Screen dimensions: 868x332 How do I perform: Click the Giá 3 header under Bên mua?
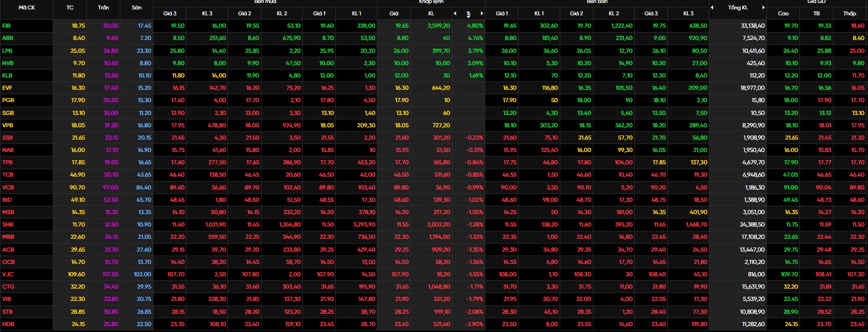pos(170,13)
